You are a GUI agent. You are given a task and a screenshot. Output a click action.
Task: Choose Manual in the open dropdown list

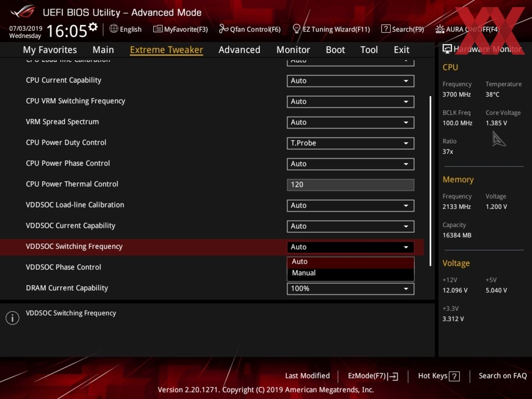pos(350,273)
